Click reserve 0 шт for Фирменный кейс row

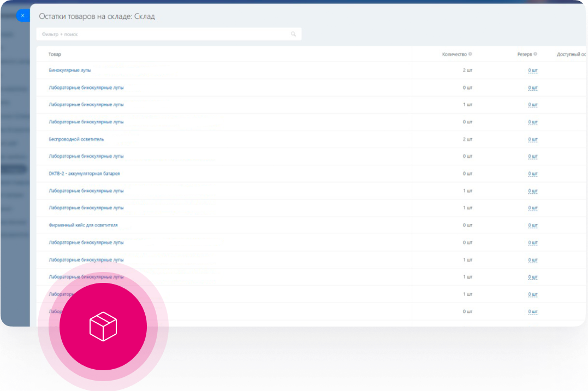pos(532,225)
